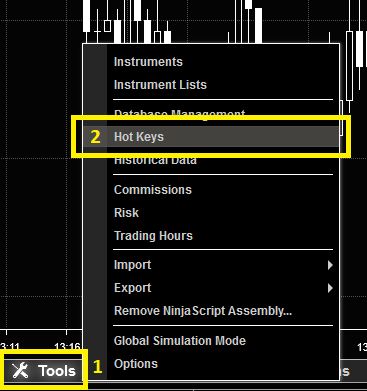367x391 pixels.
Task: Click Remove NinjaScript Assembly...
Action: 211,311
